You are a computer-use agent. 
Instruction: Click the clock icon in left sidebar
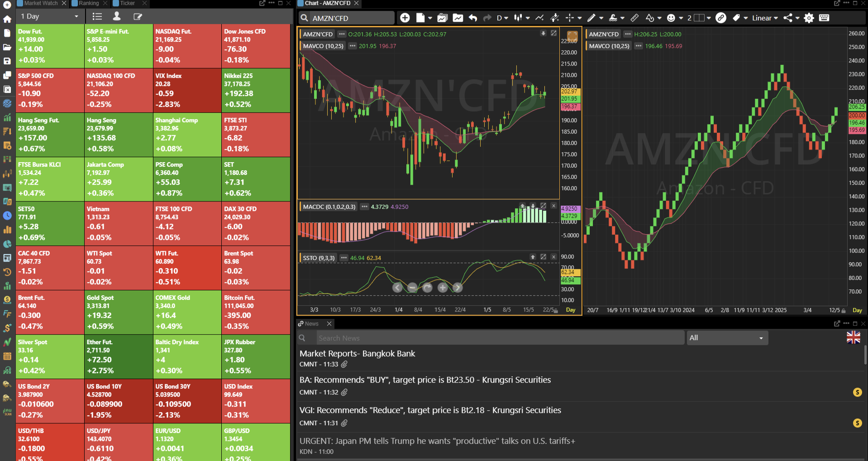click(7, 216)
